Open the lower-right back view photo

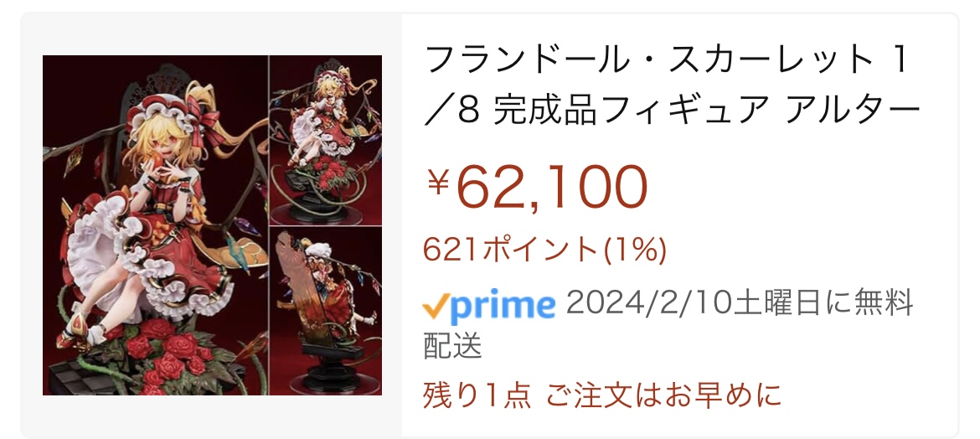pyautogui.click(x=326, y=311)
